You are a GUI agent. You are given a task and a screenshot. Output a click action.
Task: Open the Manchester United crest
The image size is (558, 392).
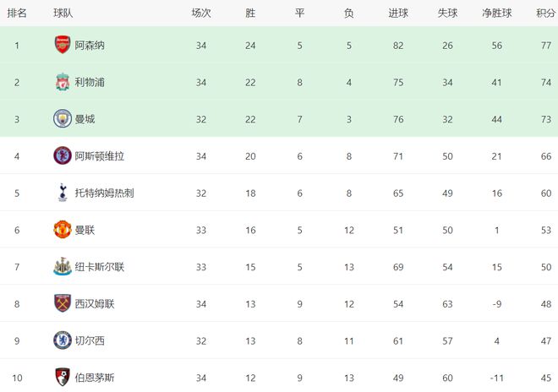point(63,230)
